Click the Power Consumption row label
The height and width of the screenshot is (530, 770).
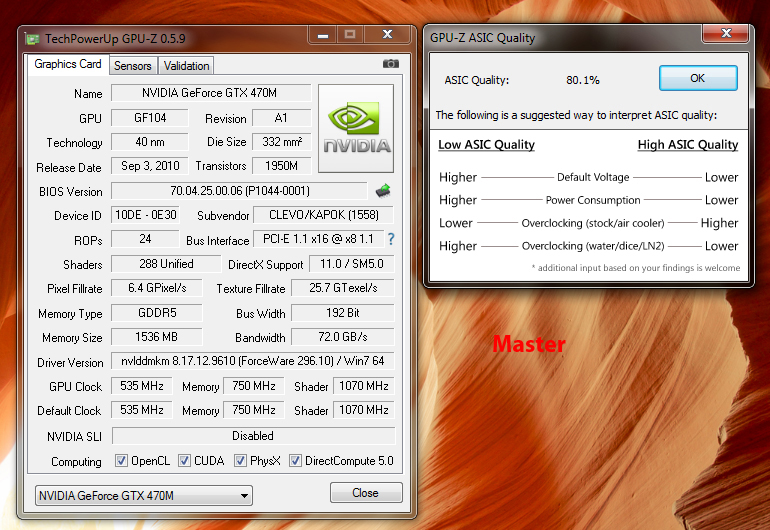click(593, 200)
